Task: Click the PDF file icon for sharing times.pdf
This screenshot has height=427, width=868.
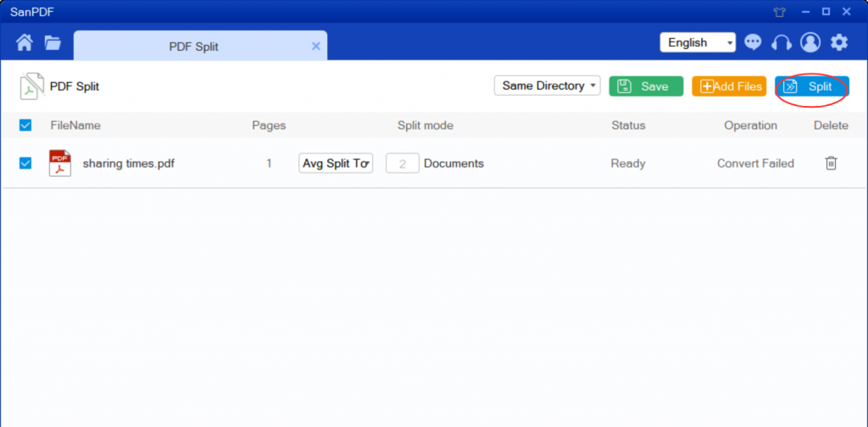Action: (60, 164)
